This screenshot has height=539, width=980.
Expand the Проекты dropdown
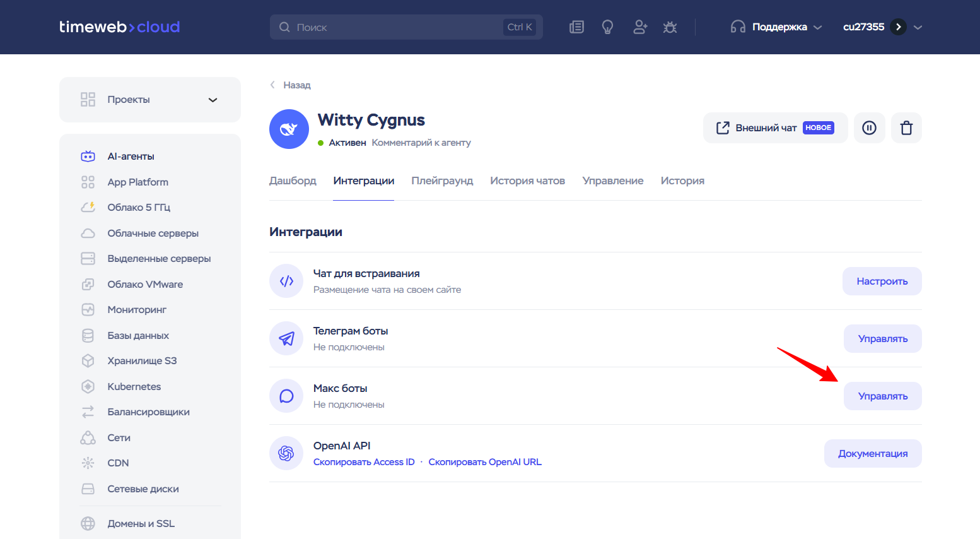point(150,100)
